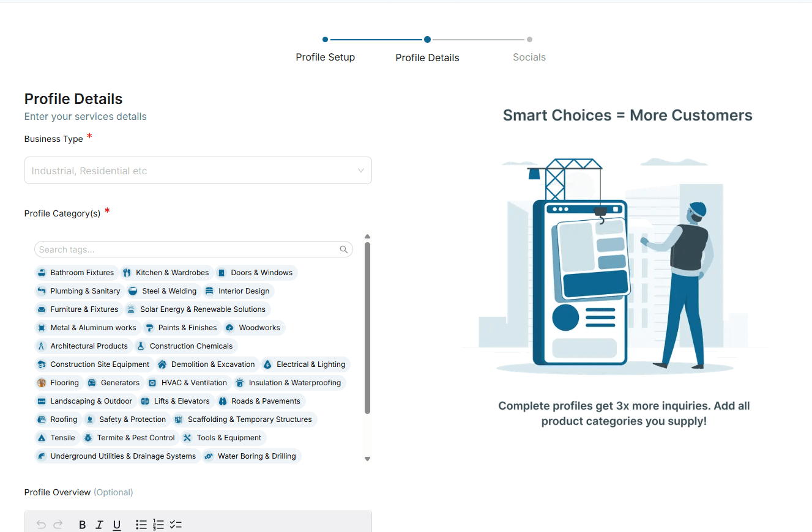Select the Tools & Equipment tag
The height and width of the screenshot is (532, 812).
223,438
